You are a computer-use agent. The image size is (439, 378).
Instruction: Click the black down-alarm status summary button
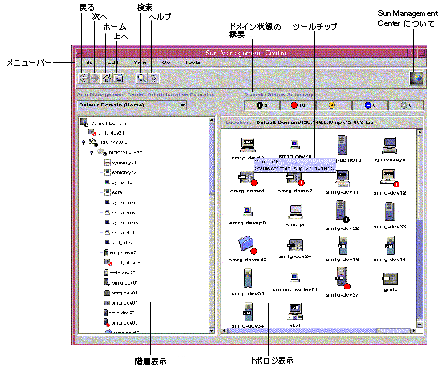(262, 105)
